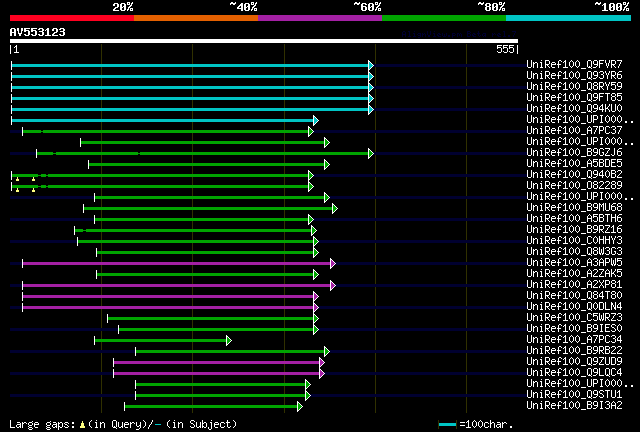Click the purple ~60% identity legend segment
This screenshot has height=432, width=640.
coord(320,18)
